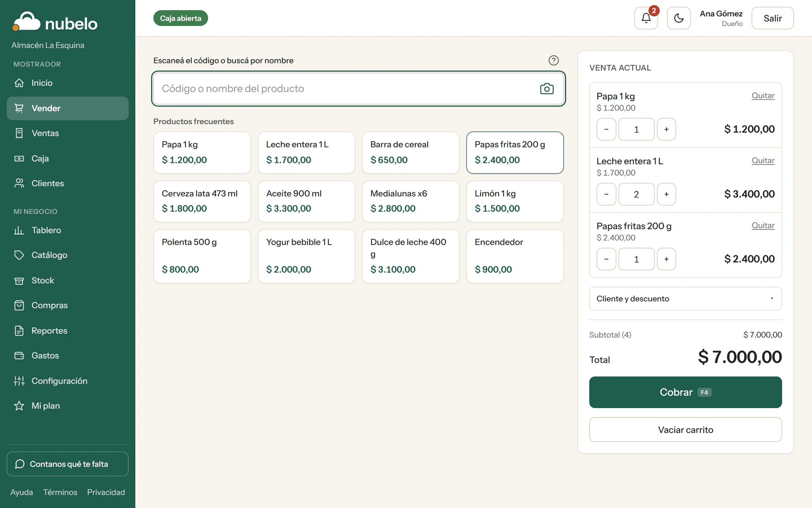Open the Caja section

[68, 158]
